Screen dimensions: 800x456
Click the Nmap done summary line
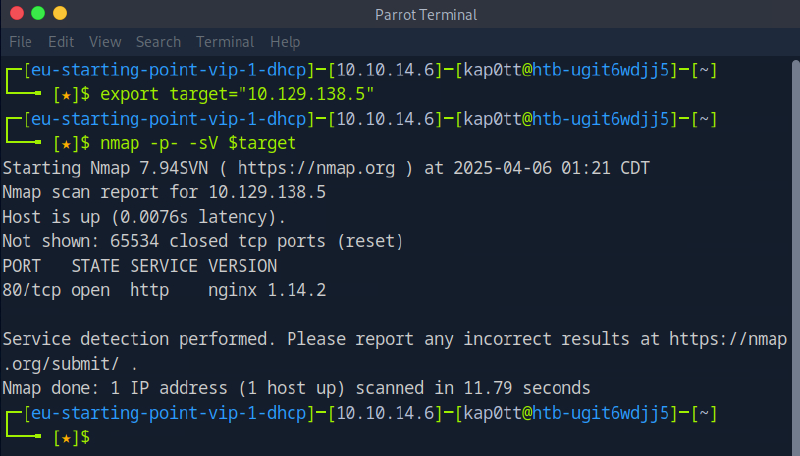tap(296, 387)
